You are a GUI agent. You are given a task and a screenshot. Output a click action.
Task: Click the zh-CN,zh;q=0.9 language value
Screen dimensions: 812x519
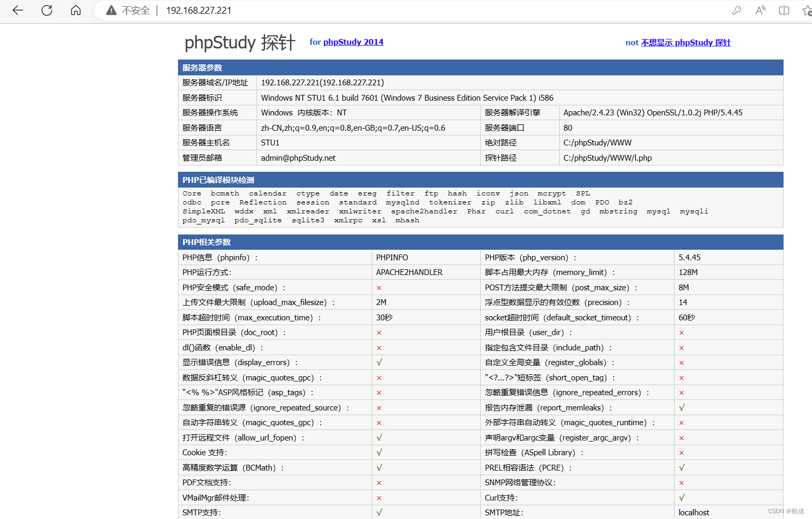click(x=353, y=128)
